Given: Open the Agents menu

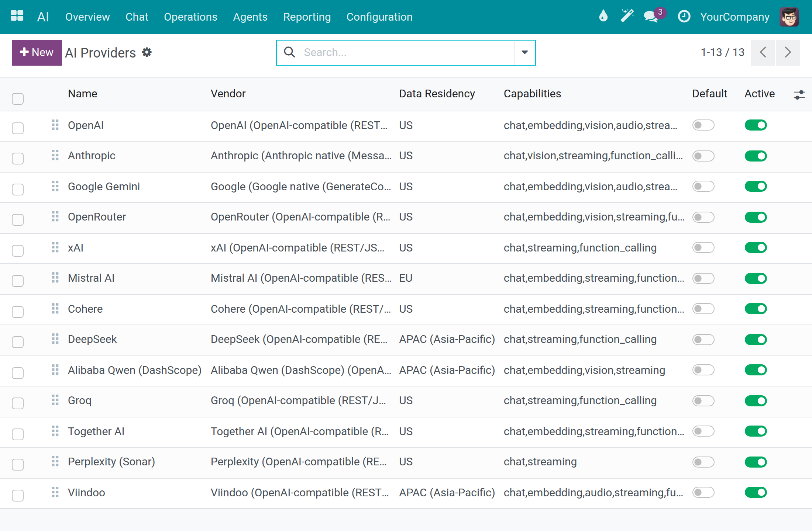Looking at the screenshot, I should (x=250, y=17).
